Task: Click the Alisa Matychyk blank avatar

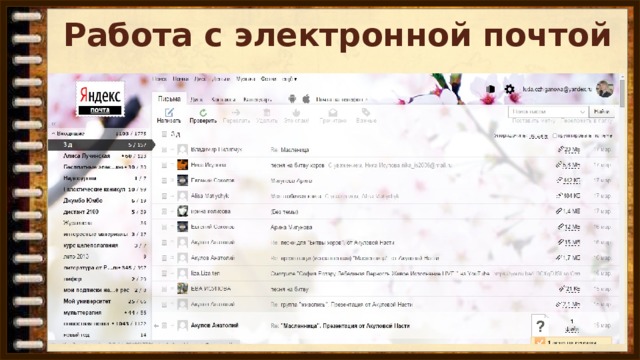Action: coord(182,196)
